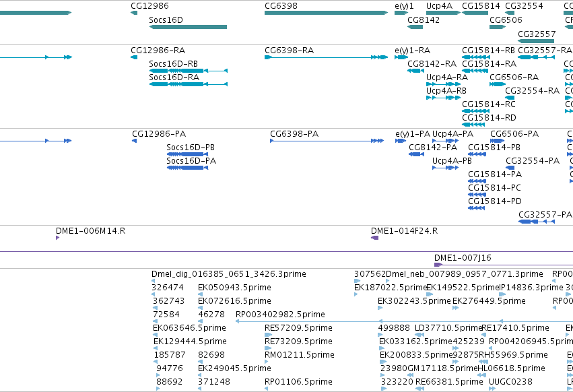Select the CG15814-RA transcript
573x392 pixels.
[475, 71]
